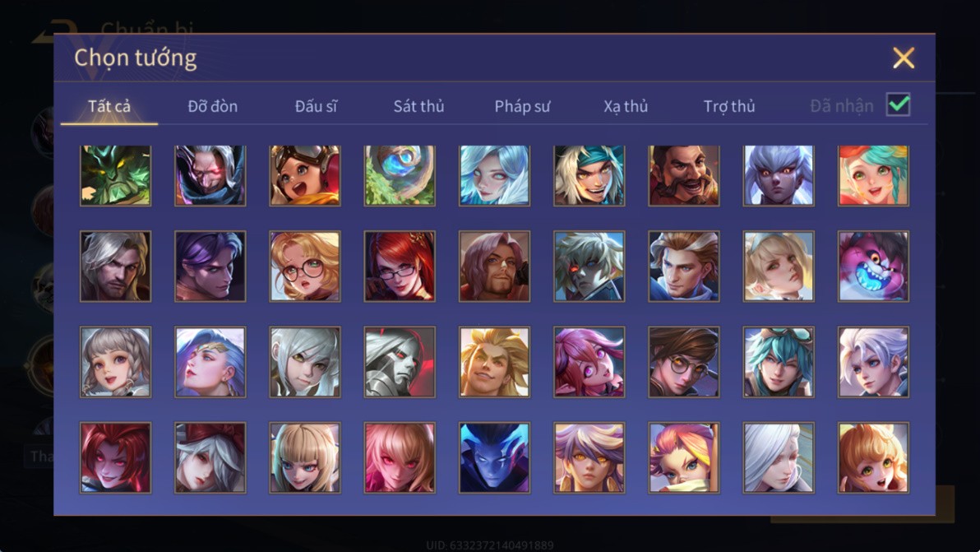
Task: Show the Pháp sư heroes tab
Action: pyautogui.click(x=523, y=106)
